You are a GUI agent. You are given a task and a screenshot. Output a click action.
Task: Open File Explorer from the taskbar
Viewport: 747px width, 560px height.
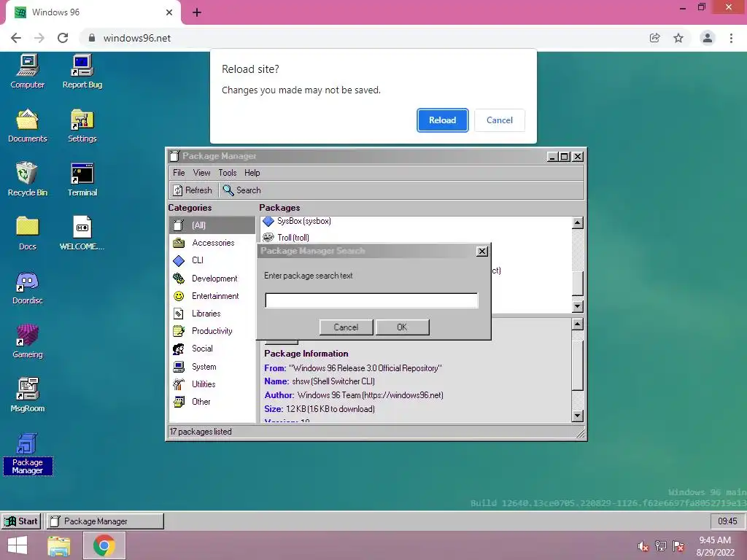point(59,545)
